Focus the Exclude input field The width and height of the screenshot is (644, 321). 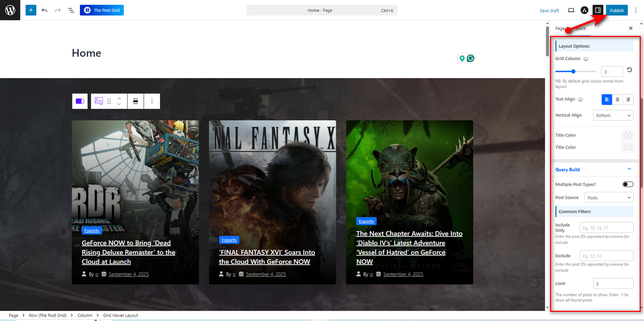(x=606, y=256)
